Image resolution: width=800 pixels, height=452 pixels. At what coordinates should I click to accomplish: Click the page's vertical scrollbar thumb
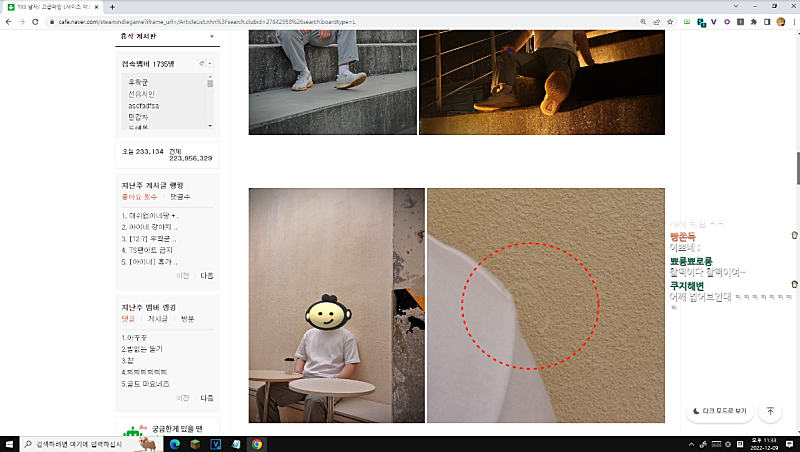pos(797,168)
